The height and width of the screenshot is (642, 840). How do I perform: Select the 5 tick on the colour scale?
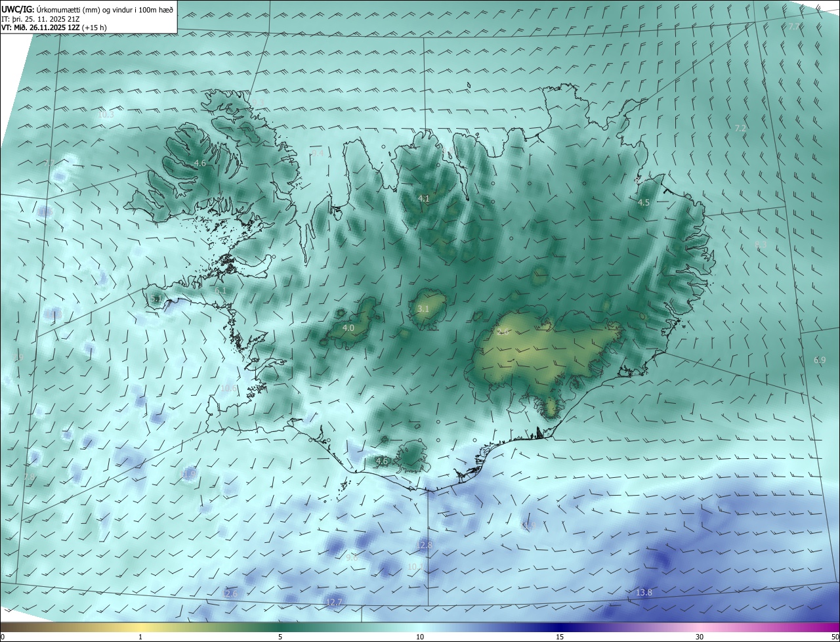280,637
